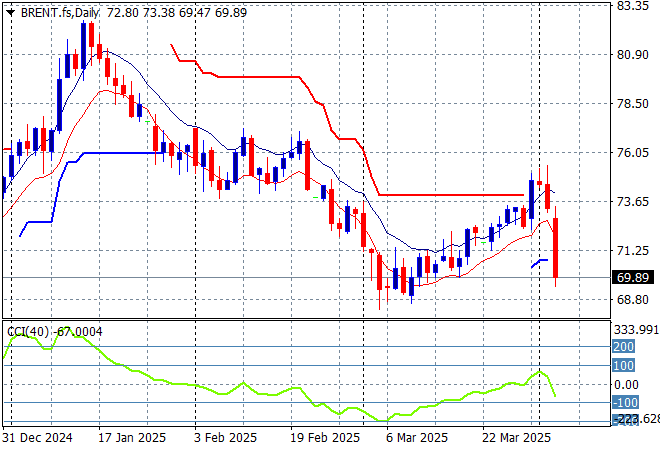Click the 83.35 price scale value
This screenshot has height=450, width=660.
(x=633, y=6)
